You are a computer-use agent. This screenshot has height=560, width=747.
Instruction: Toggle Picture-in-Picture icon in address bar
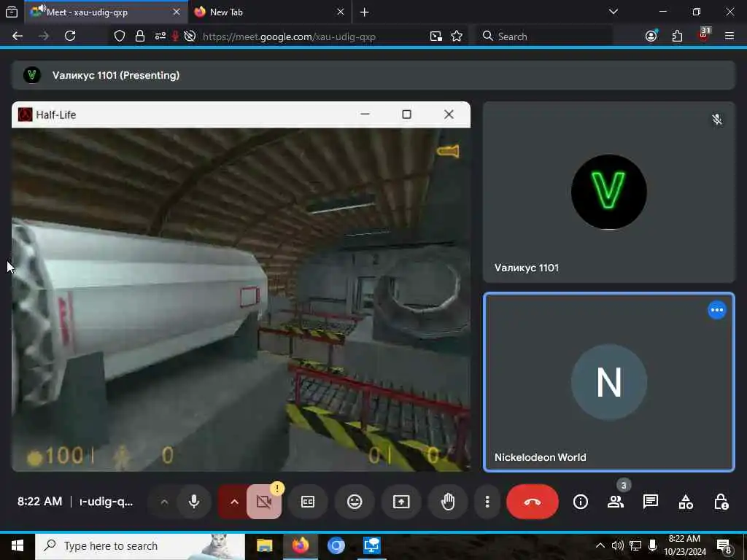436,36
